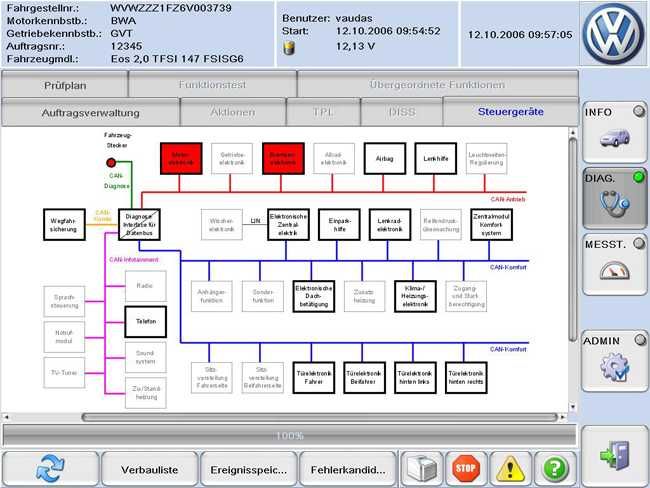This screenshot has width=650, height=488.
Task: Click the Volkswagen logo
Action: point(614,33)
